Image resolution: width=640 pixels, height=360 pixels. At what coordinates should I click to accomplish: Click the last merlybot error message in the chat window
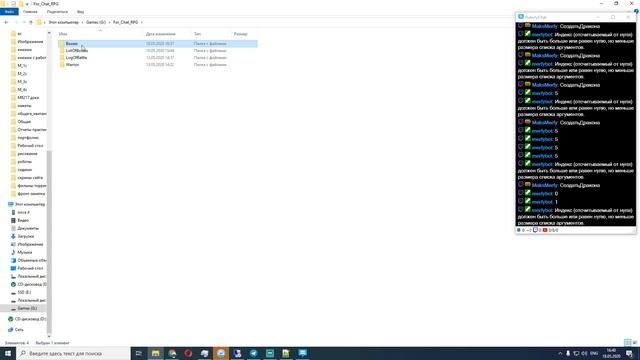pyautogui.click(x=576, y=216)
